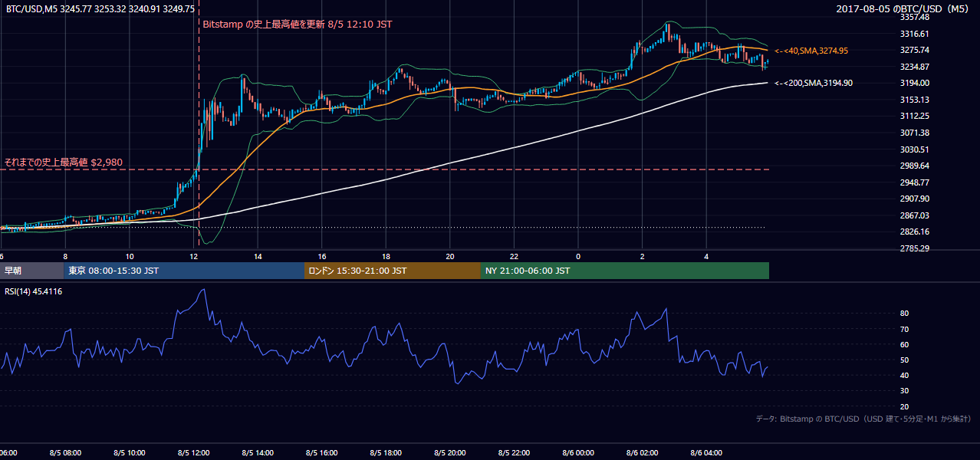
Task: Click hour label 16 on price chart axis
Action: tap(322, 256)
